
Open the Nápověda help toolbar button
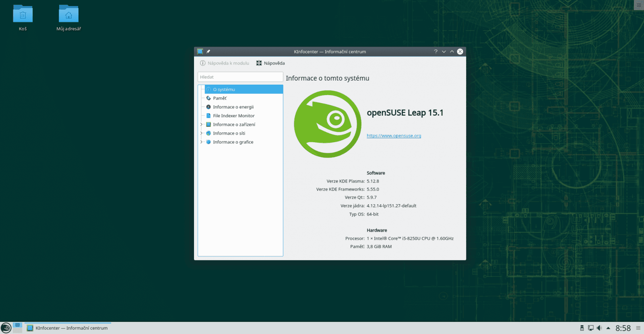pos(270,63)
